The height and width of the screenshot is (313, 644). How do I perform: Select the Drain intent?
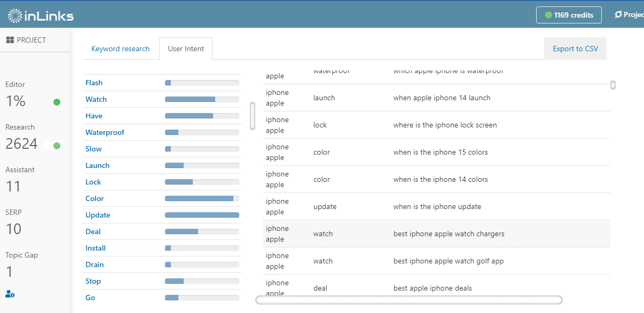(x=95, y=264)
